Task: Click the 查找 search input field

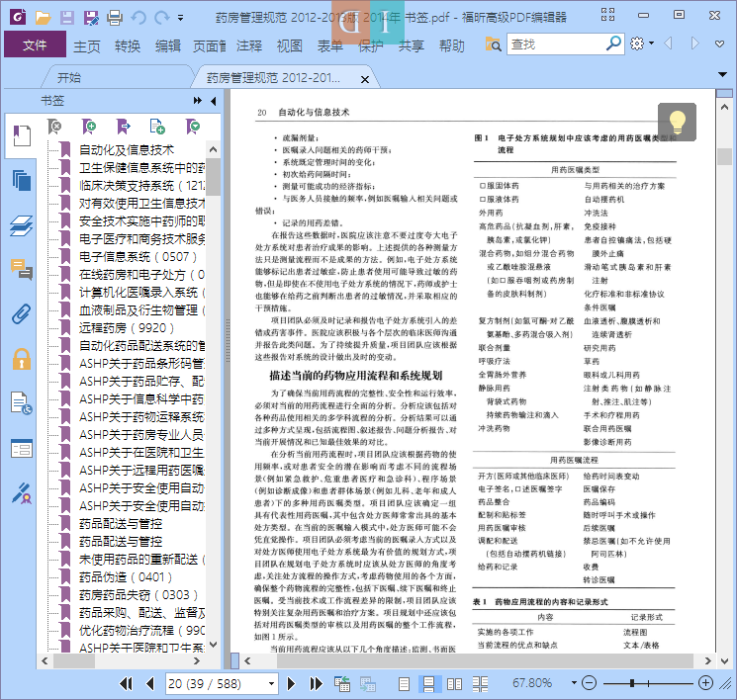Action: pos(556,44)
